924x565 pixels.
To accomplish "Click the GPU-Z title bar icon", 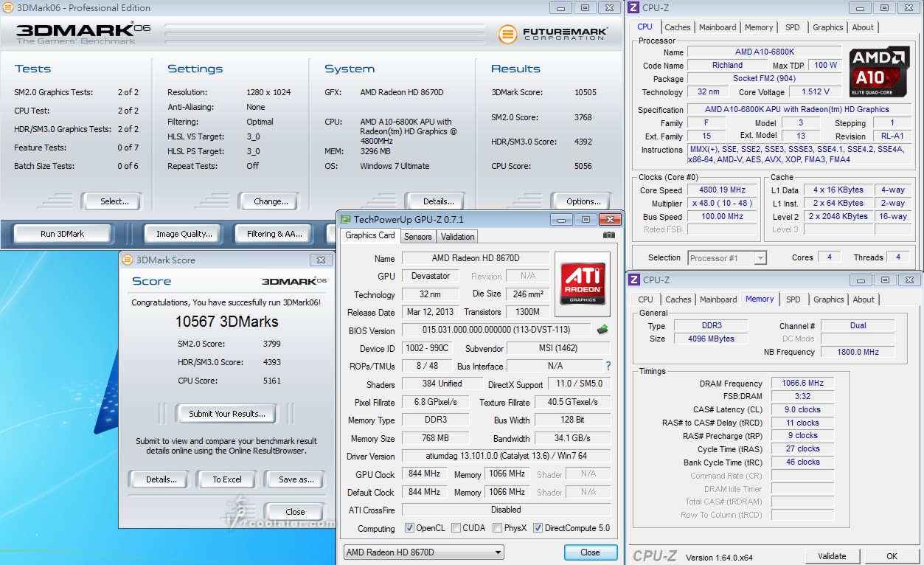I will click(x=346, y=219).
